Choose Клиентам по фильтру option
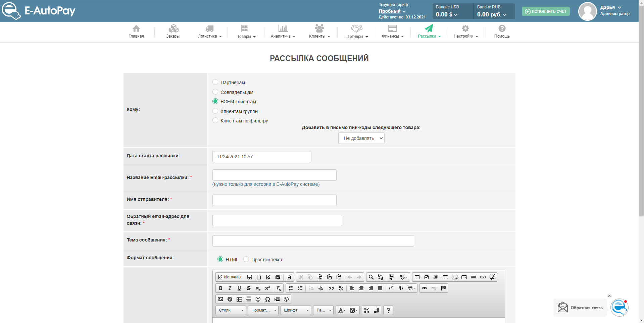The height and width of the screenshot is (323, 644). pyautogui.click(x=215, y=120)
